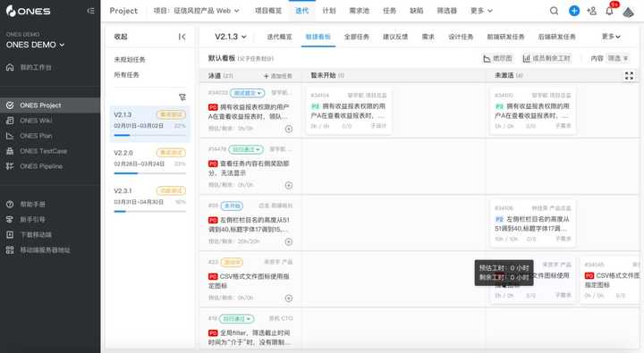Open 左侧栏栏目名 card in 未激活 column

(533, 223)
